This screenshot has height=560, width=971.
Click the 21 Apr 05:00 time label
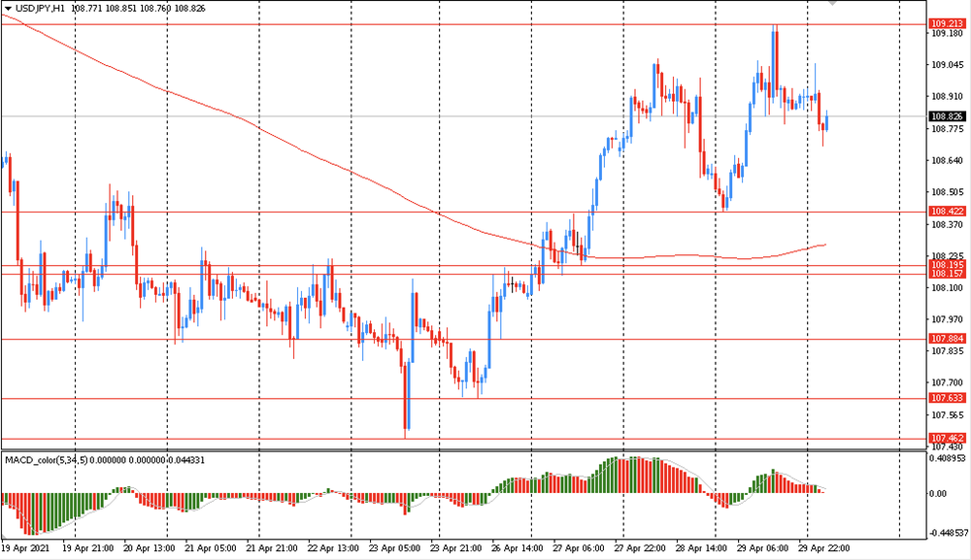[x=211, y=548]
